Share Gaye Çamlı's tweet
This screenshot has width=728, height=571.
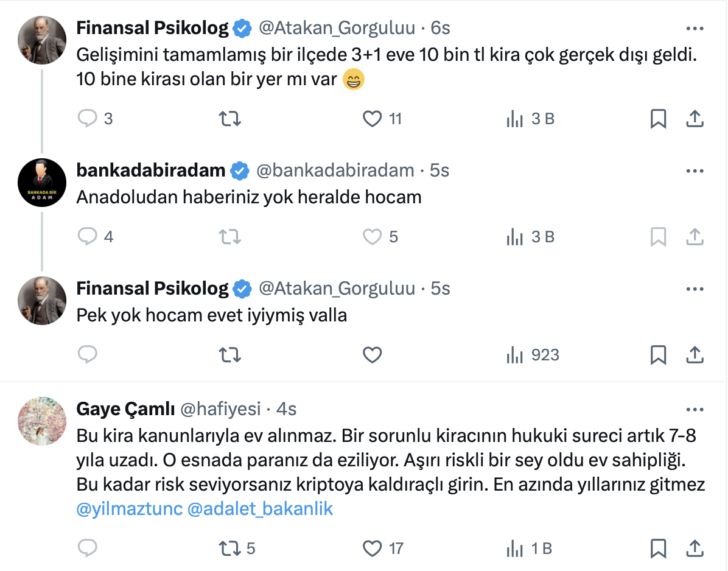click(695, 548)
